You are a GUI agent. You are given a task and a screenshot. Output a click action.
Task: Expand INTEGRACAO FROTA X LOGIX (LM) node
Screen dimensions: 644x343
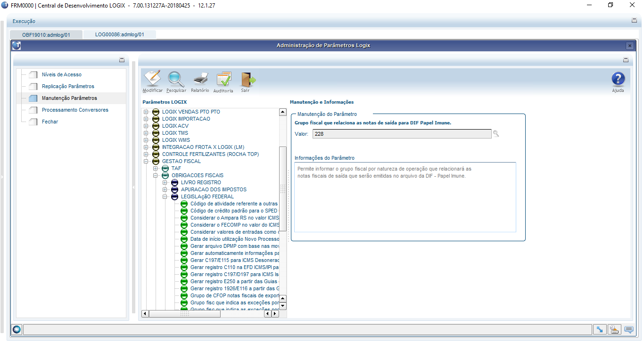[x=146, y=147]
